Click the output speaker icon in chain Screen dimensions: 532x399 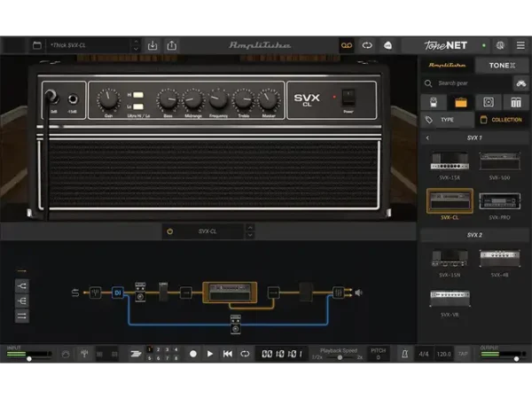click(x=358, y=293)
